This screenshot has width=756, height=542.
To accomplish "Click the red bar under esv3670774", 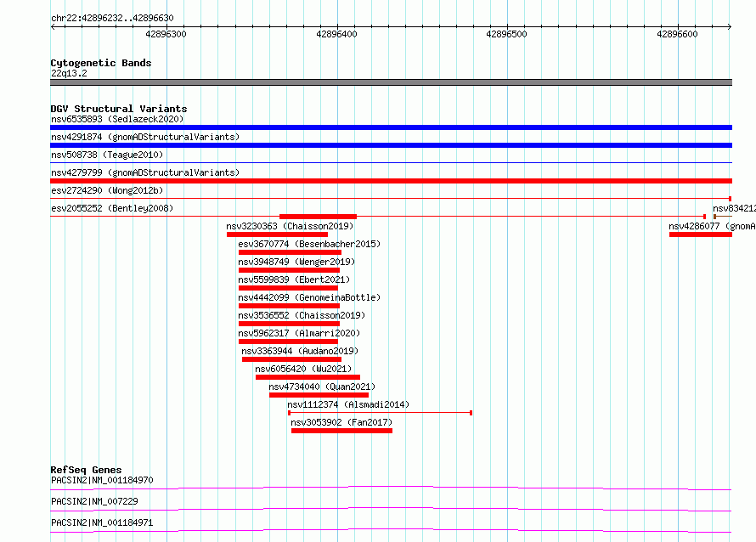I will (x=290, y=252).
